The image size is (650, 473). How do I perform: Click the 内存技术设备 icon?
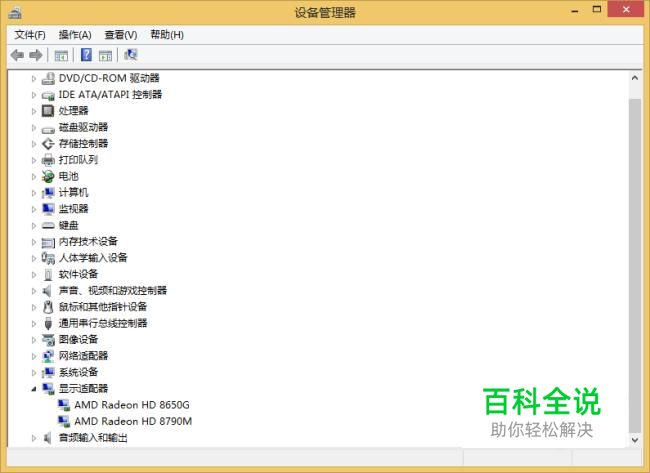[x=48, y=242]
